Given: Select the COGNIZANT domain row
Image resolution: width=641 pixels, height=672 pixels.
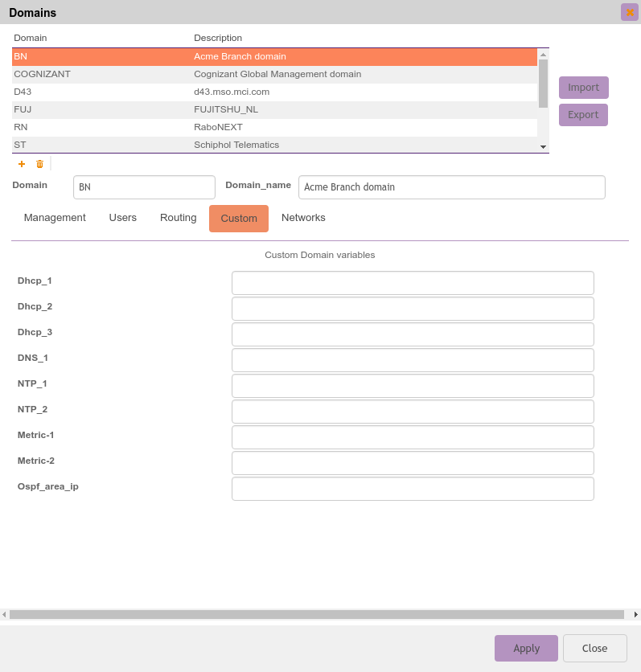Looking at the screenshot, I should click(x=273, y=74).
